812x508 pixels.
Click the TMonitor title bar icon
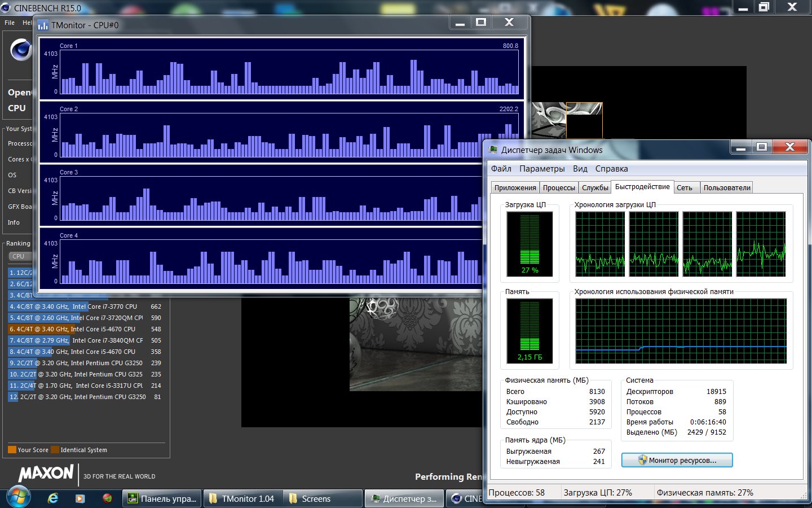(43, 25)
